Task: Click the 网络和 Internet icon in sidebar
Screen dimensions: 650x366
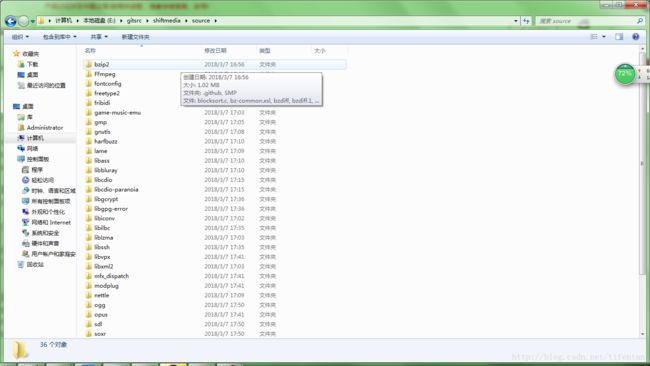Action: click(x=25, y=222)
